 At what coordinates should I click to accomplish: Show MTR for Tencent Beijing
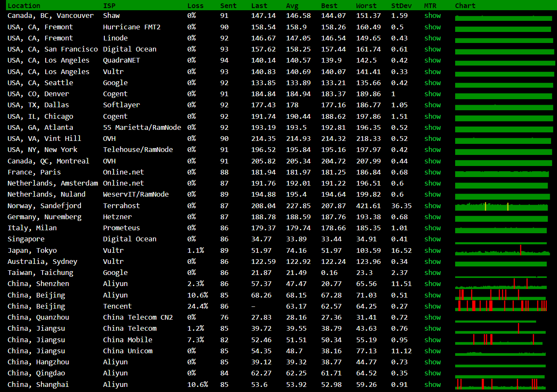(x=433, y=306)
